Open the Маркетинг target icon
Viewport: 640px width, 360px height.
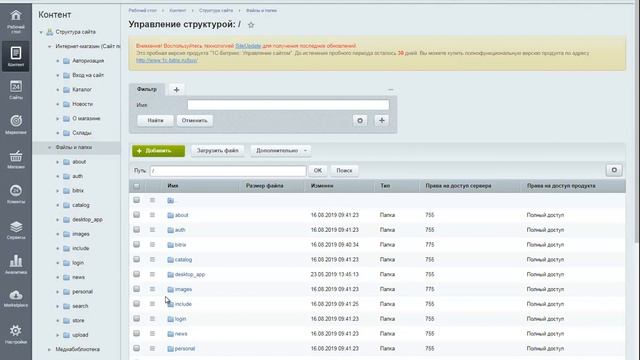16,124
